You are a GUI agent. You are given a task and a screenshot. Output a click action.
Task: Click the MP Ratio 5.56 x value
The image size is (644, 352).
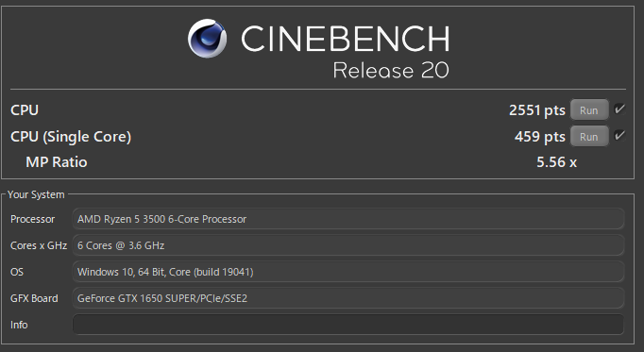pos(556,162)
